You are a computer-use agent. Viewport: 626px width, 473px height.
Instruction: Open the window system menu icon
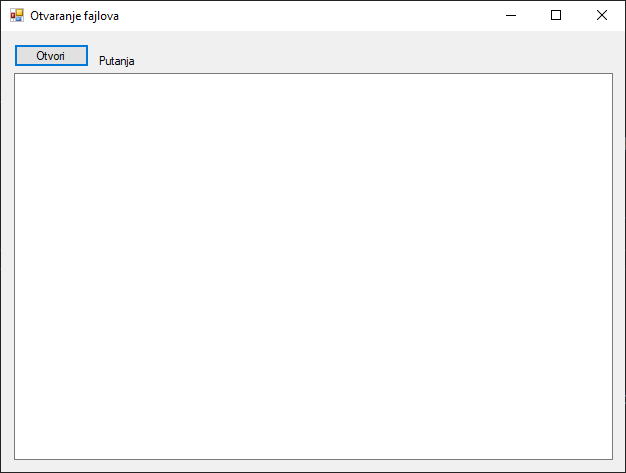coord(16,16)
